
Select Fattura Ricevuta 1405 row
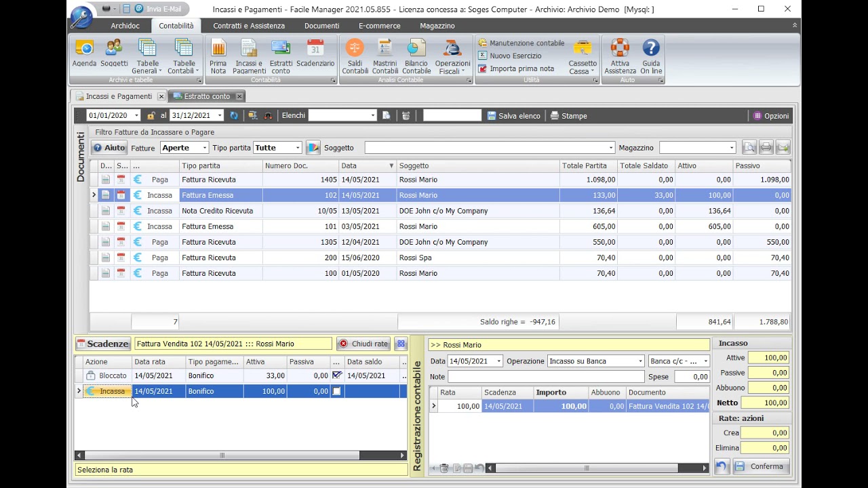440,180
